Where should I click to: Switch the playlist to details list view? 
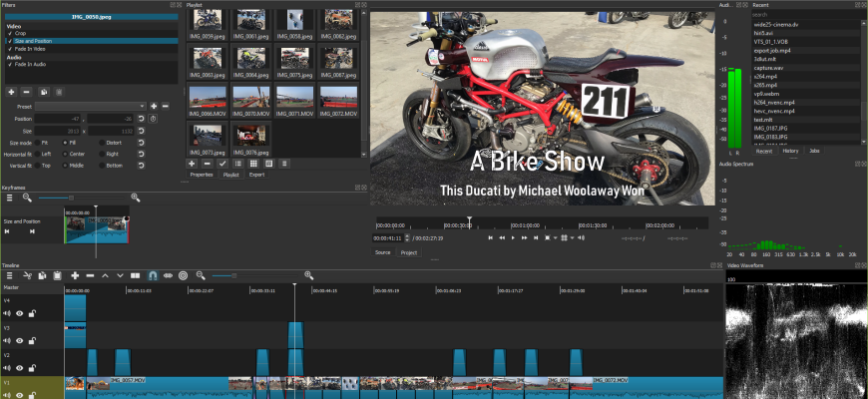pos(238,164)
